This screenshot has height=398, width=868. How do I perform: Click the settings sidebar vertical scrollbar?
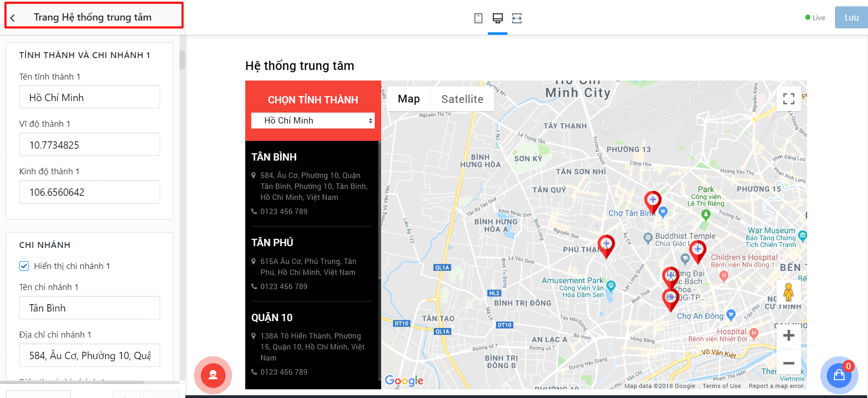point(182,59)
